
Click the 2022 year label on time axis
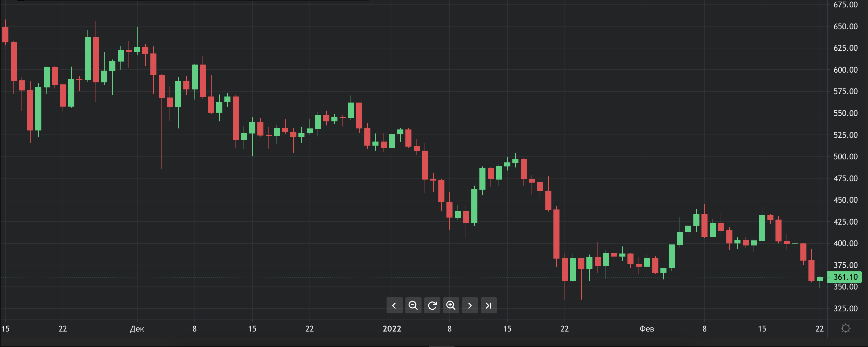[x=392, y=329]
